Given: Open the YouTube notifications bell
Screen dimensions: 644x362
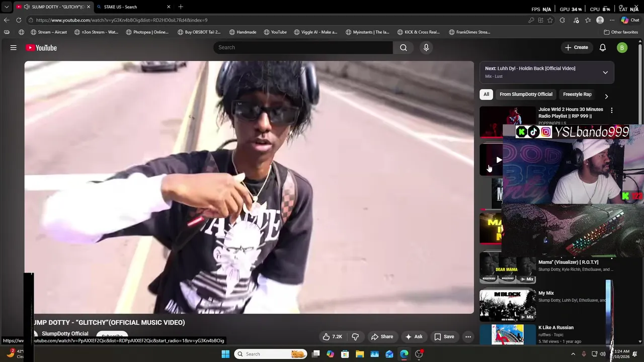Looking at the screenshot, I should pos(603,47).
